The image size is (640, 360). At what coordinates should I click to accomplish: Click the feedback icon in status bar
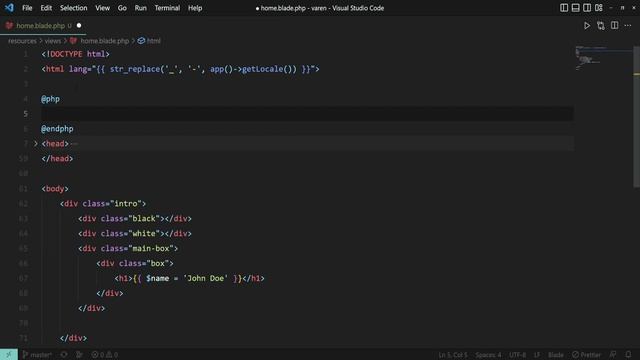pos(613,354)
